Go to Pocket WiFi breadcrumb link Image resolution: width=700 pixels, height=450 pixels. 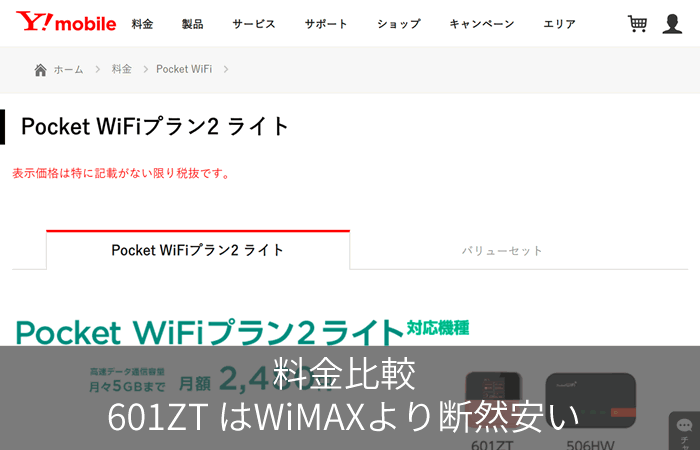(x=184, y=69)
